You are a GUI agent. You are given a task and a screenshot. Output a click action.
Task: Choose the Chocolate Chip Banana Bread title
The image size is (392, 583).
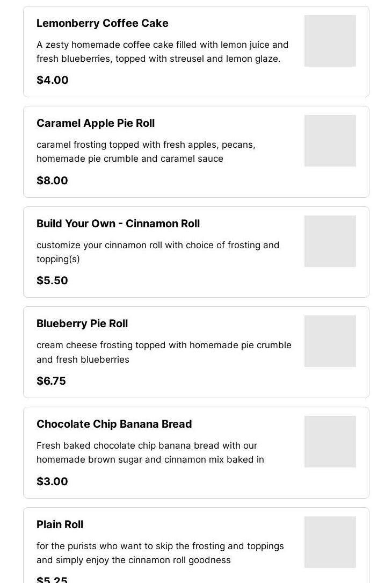tap(114, 424)
